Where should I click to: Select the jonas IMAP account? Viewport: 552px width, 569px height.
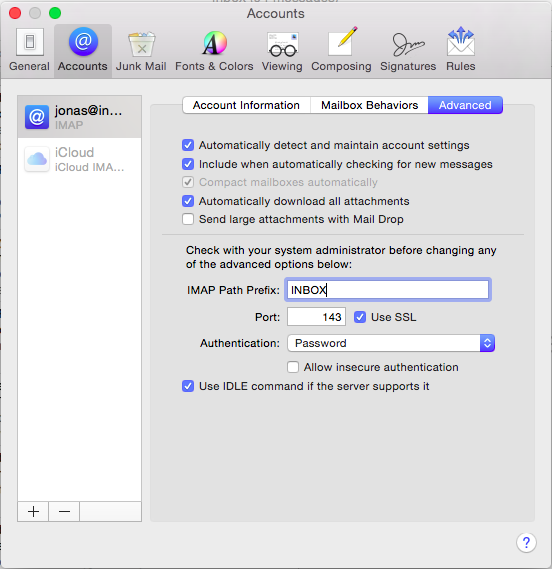79,117
